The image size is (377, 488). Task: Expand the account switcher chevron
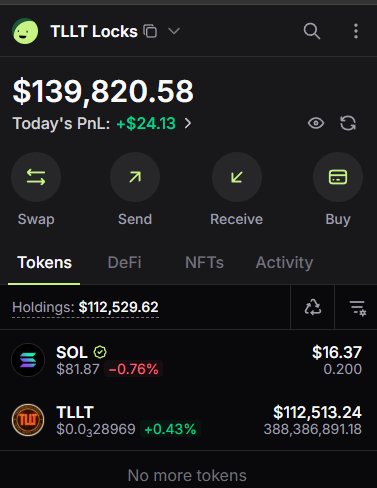click(x=174, y=31)
